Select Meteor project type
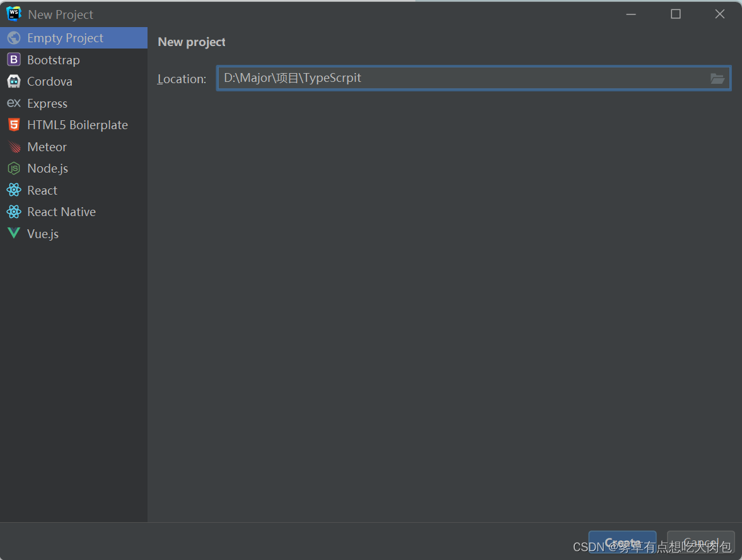Viewport: 742px width, 560px height. (x=74, y=147)
